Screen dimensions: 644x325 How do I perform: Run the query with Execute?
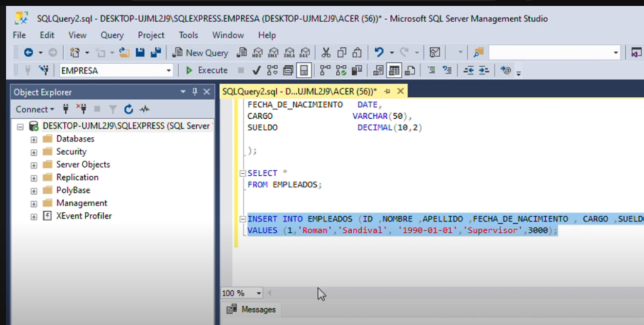pyautogui.click(x=206, y=70)
